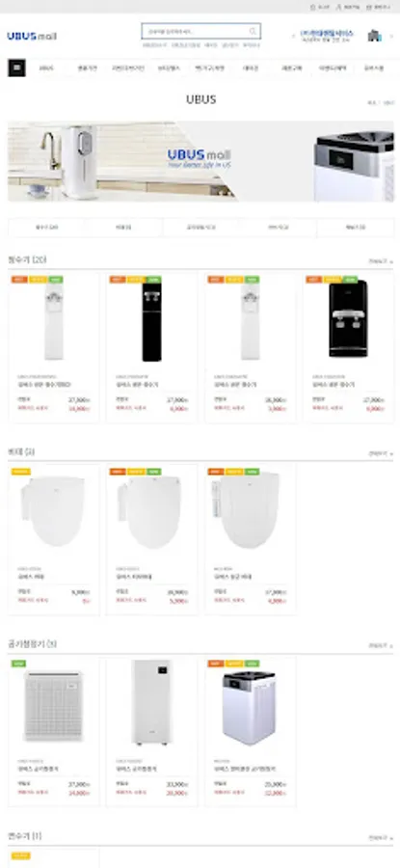
Task: Expand the view-all link for 공기청정기 section
Action: pyautogui.click(x=381, y=645)
